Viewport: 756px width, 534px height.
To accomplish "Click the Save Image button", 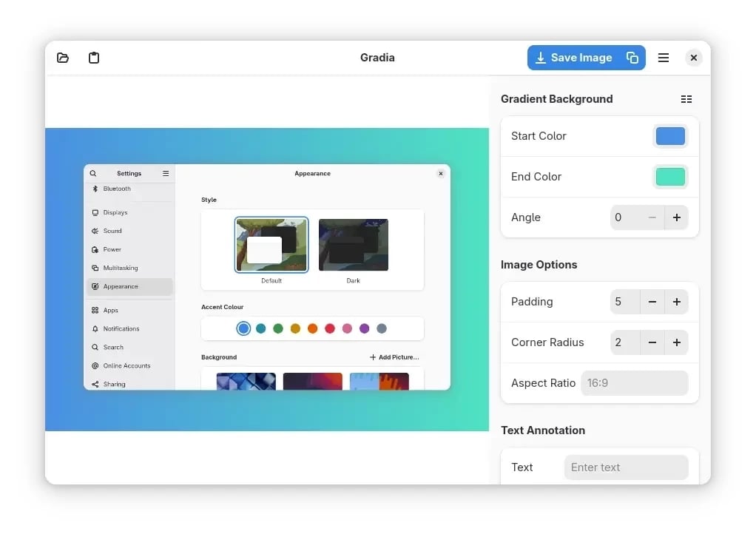I will pos(574,58).
